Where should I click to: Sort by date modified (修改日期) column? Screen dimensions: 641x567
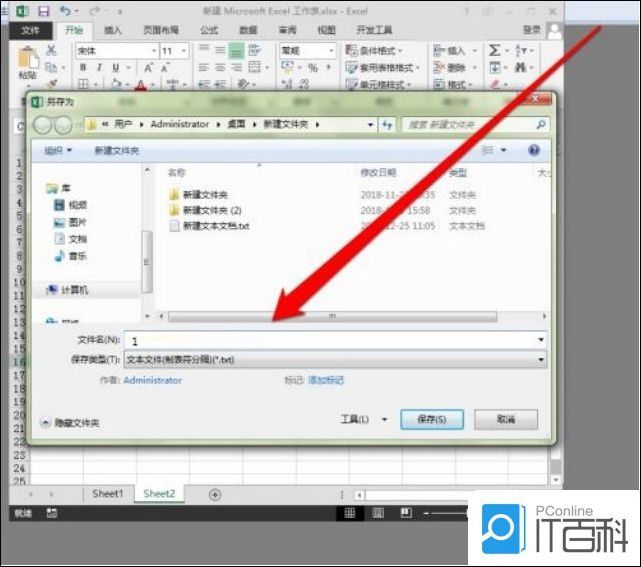pos(378,173)
